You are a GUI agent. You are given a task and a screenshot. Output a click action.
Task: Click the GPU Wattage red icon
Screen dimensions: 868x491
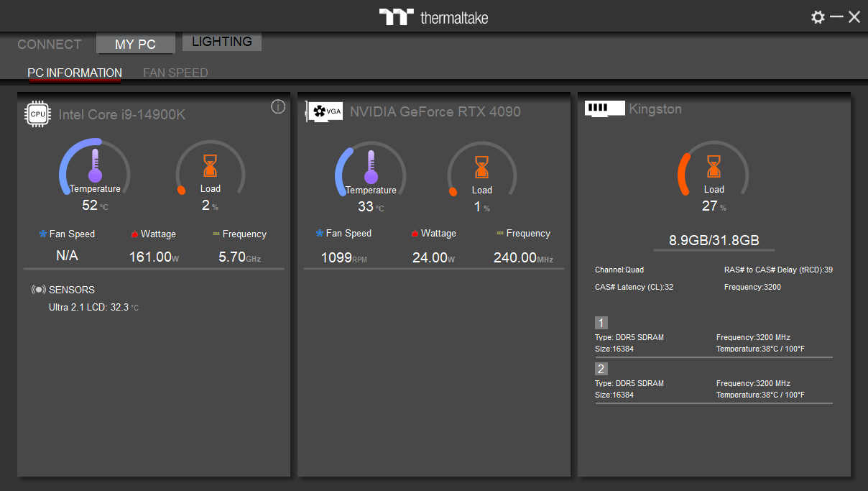pyautogui.click(x=415, y=234)
